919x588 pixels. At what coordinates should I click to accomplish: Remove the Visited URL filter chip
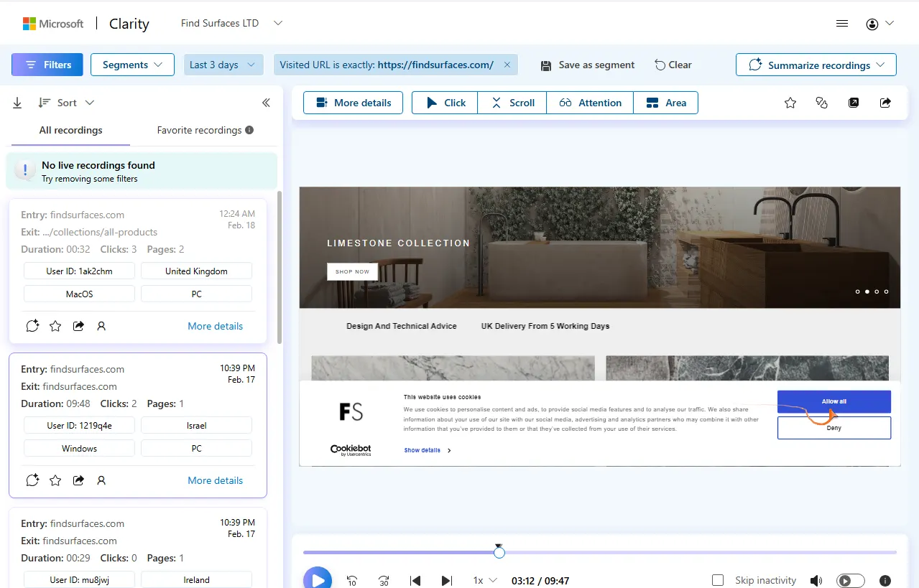pyautogui.click(x=507, y=65)
